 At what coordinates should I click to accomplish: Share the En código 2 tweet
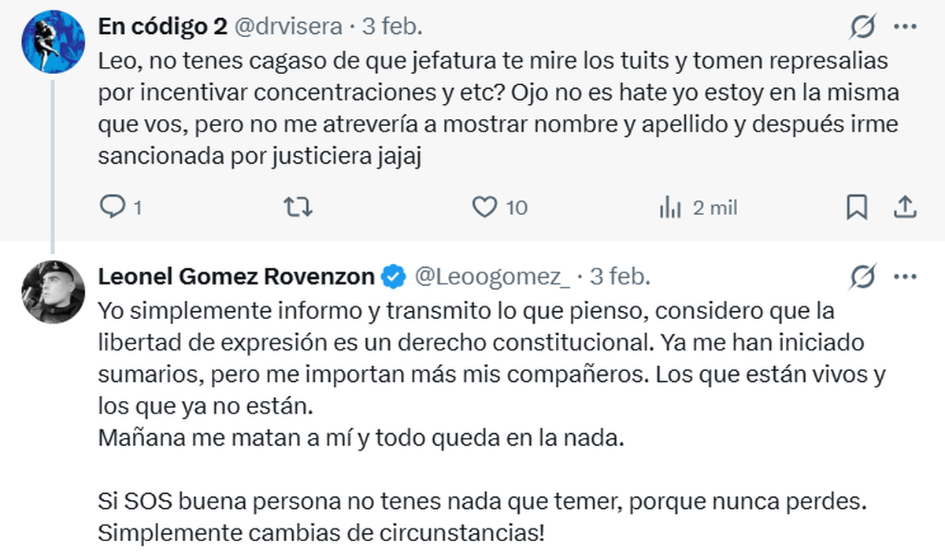pos(905,207)
